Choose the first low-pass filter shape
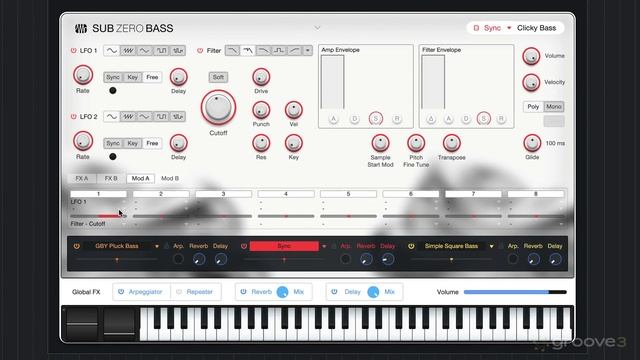Screen dimensions: 640x360 [232, 51]
